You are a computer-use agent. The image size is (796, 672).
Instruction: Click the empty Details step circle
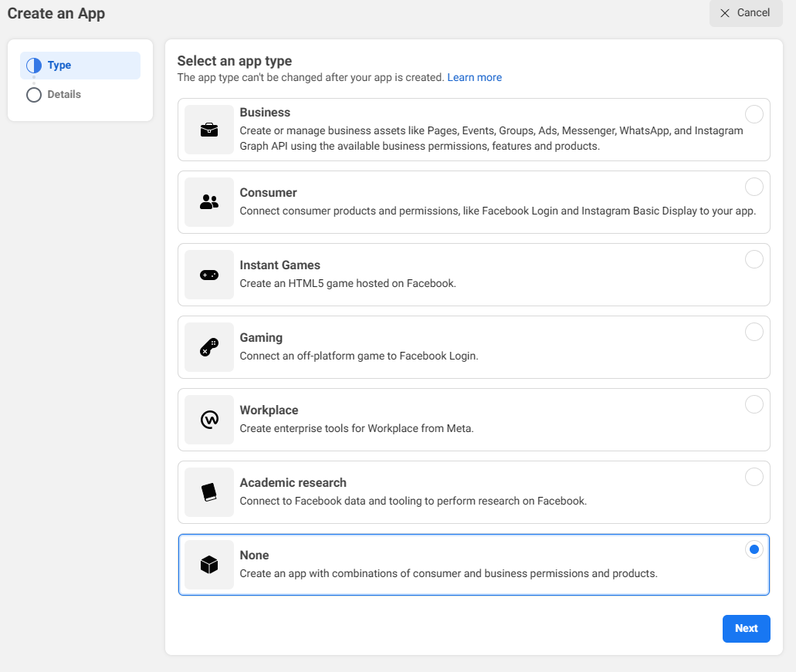(x=34, y=95)
